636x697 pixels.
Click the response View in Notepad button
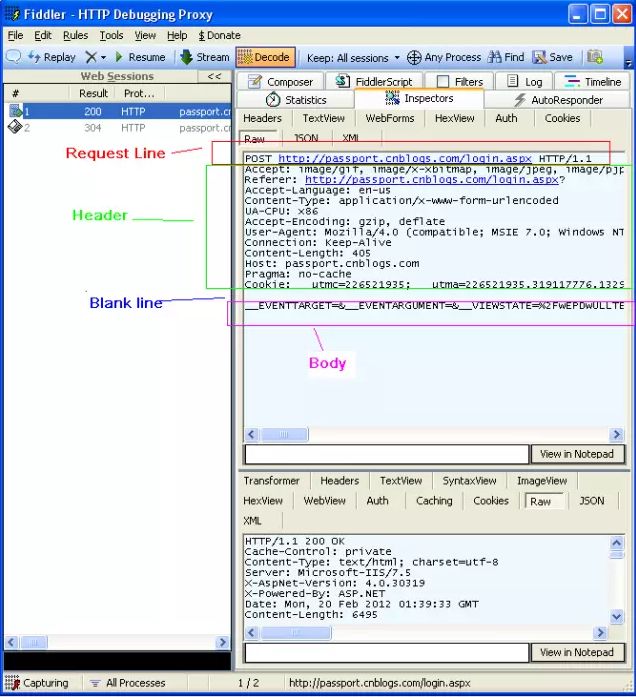577,652
